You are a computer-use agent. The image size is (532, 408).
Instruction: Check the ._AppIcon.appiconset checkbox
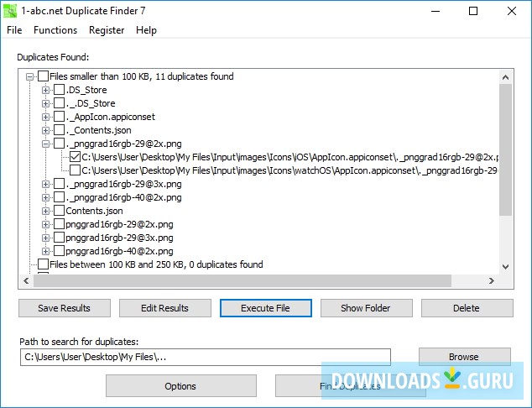[x=59, y=117]
